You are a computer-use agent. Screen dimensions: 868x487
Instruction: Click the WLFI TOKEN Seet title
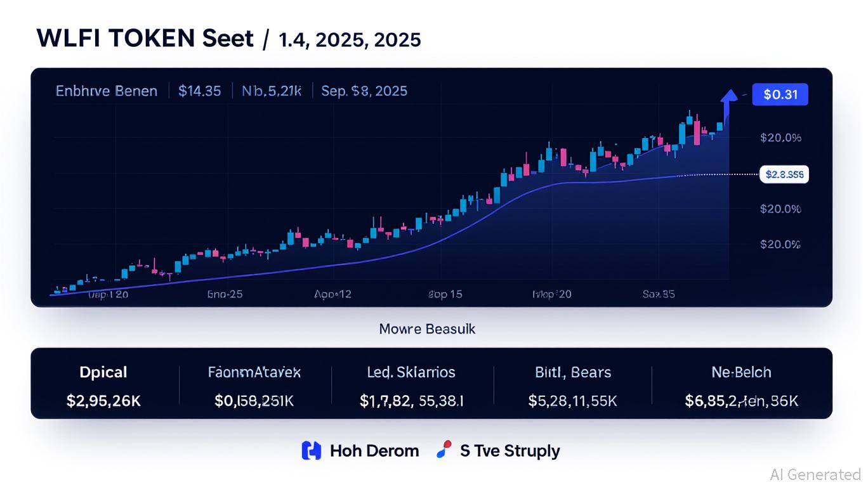click(x=145, y=39)
